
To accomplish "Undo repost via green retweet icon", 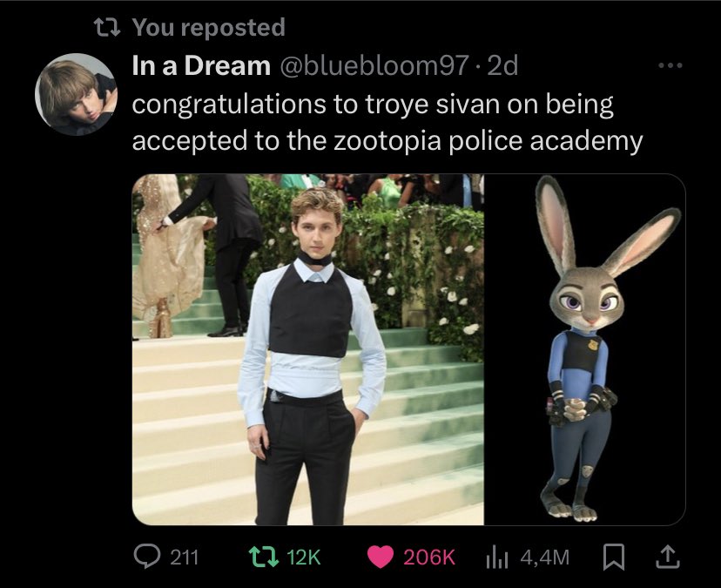I will [x=264, y=557].
